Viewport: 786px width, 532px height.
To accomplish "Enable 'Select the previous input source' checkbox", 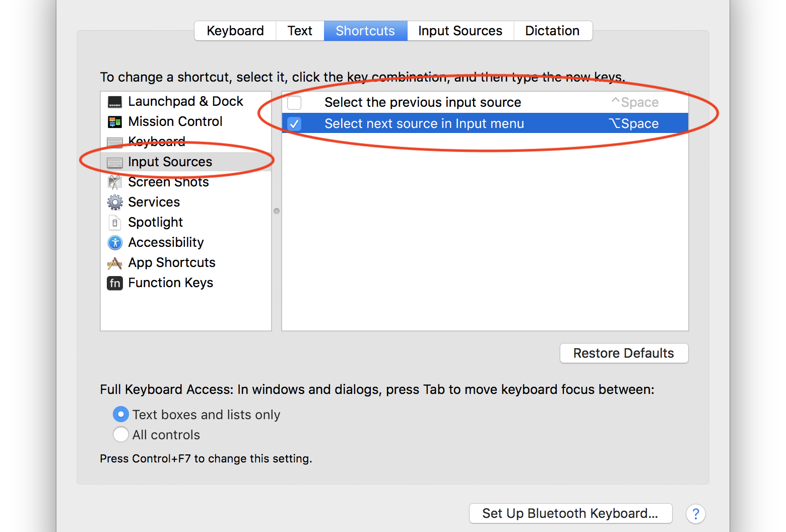I will point(294,103).
